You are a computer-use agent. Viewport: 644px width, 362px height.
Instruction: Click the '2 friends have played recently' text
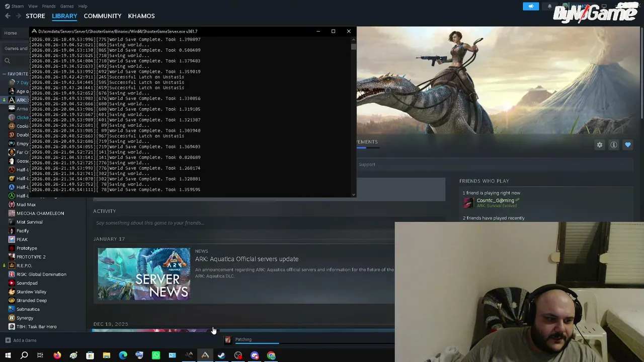494,218
